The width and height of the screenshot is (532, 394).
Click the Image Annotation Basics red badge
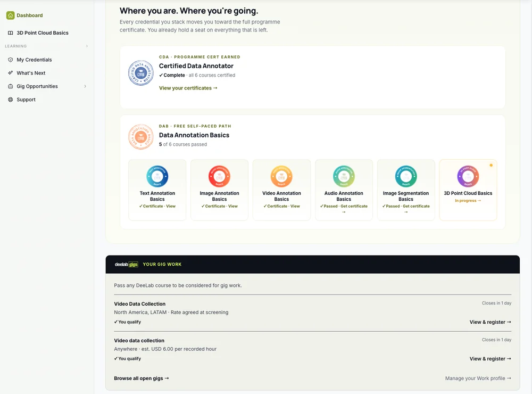click(220, 176)
